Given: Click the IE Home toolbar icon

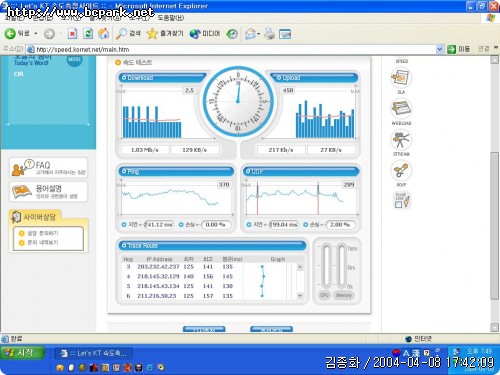Looking at the screenshot, I should 103,33.
